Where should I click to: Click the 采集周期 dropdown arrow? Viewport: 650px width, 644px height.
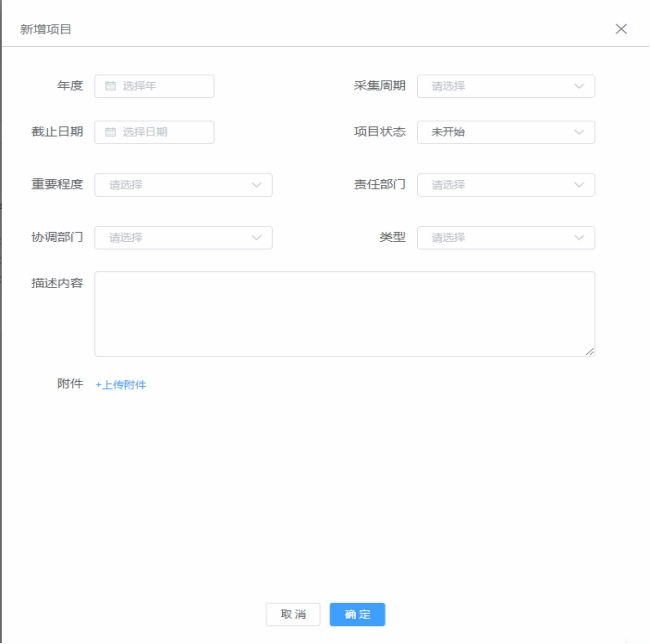579,87
